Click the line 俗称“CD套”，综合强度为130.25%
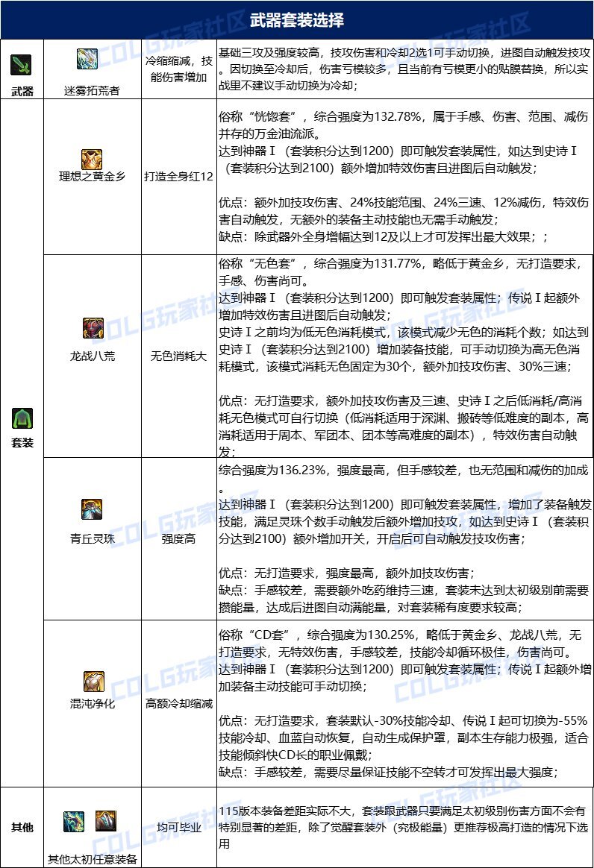 (x=399, y=635)
